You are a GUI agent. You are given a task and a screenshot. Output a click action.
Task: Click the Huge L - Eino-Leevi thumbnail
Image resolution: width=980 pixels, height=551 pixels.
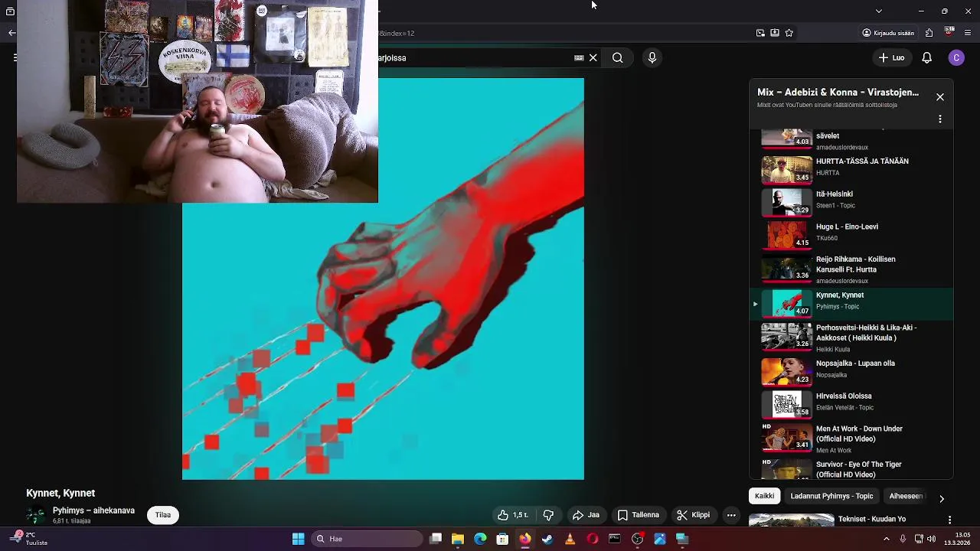(786, 235)
